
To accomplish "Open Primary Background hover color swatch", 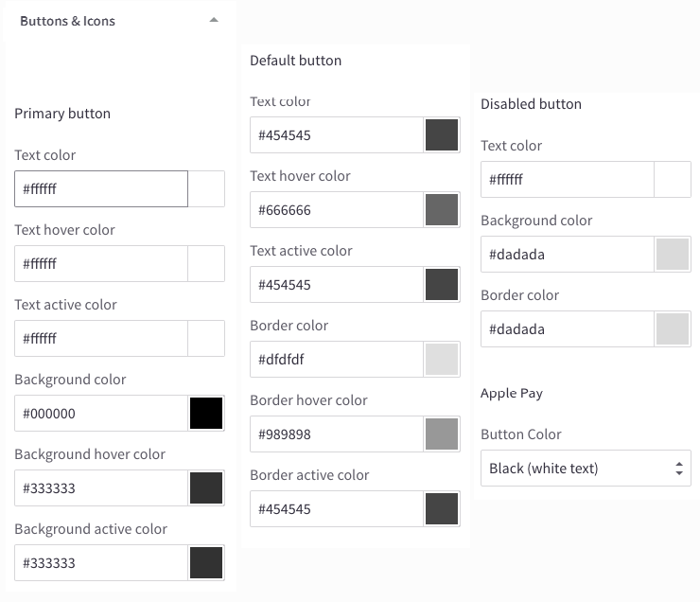I will click(x=206, y=488).
